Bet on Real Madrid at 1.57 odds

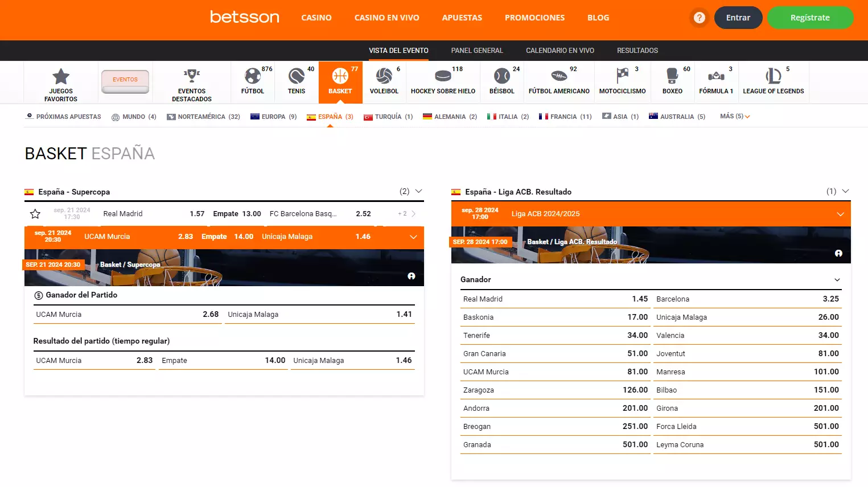154,214
